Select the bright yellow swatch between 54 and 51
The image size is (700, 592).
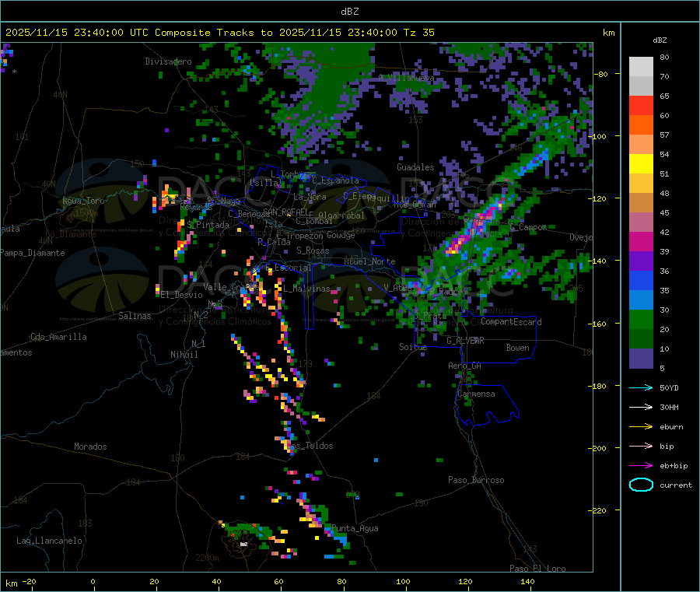(641, 164)
